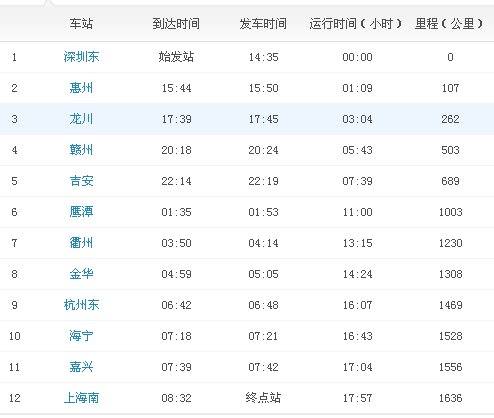Click the 里程（公里）column header
494x418 pixels.
tap(449, 24)
